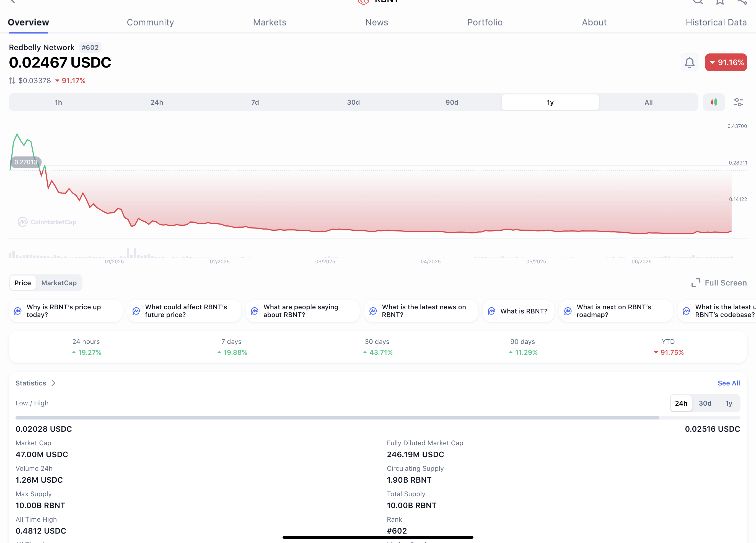The width and height of the screenshot is (756, 543).
Task: Tap Market Cap 47.00M USDC value
Action: (x=42, y=455)
